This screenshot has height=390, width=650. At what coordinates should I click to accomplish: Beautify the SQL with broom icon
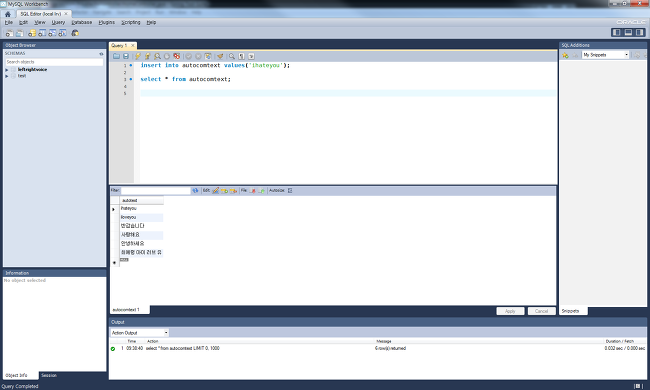click(x=220, y=56)
